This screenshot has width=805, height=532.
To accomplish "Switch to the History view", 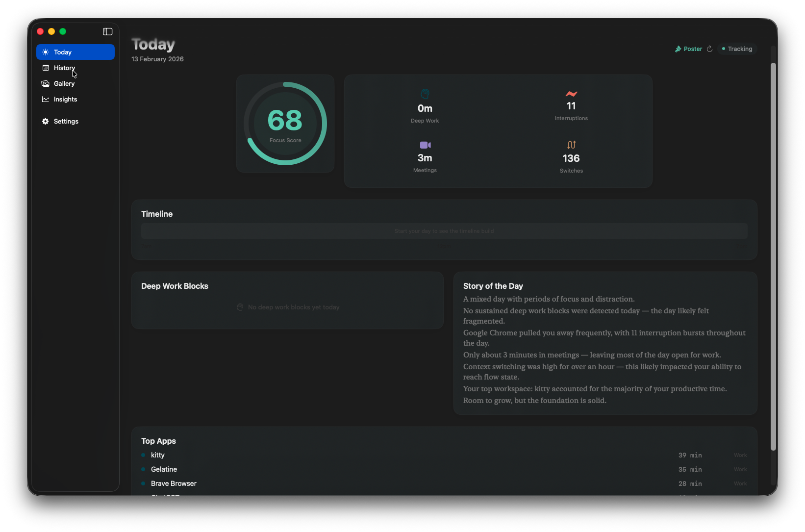I will (x=64, y=68).
